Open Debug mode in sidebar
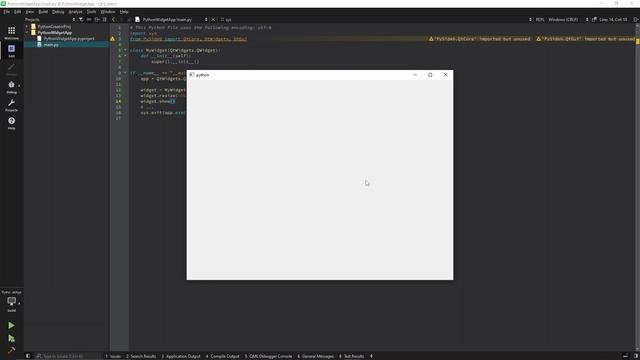The width and height of the screenshot is (640, 360). coord(11,87)
